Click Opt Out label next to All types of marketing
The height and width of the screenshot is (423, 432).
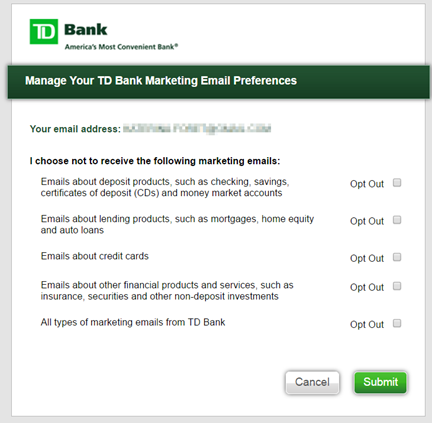367,324
